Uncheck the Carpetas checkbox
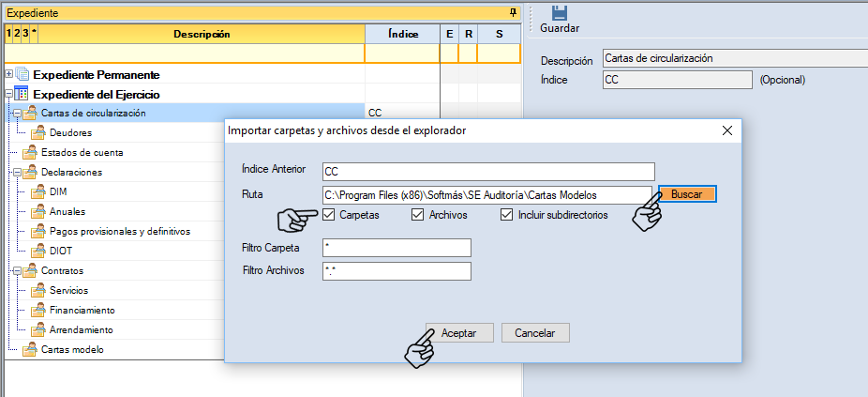The height and width of the screenshot is (397, 868). pos(327,215)
